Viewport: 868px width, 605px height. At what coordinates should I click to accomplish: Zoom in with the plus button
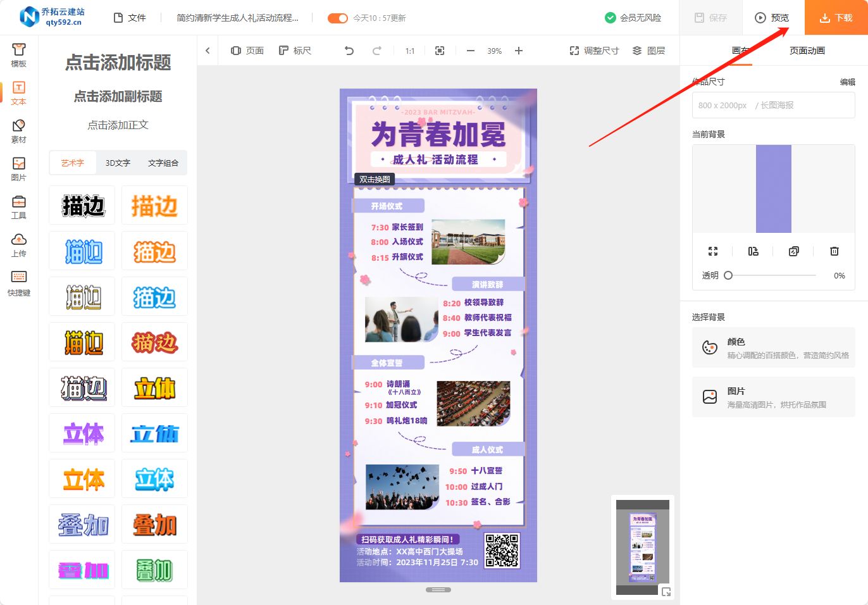pyautogui.click(x=519, y=51)
